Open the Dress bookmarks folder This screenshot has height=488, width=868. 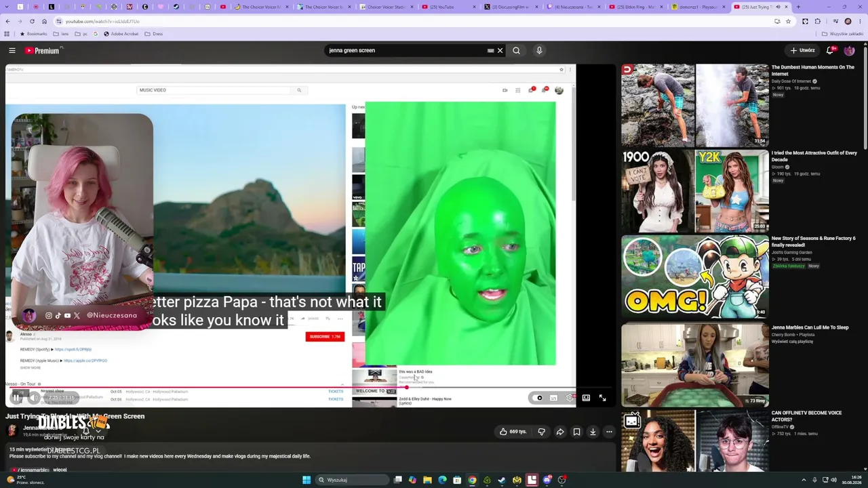tap(154, 33)
